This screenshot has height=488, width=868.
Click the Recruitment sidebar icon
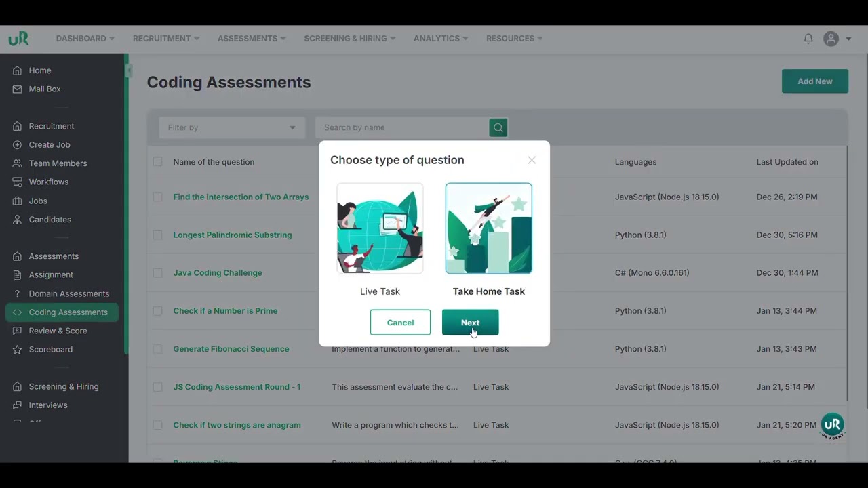click(x=17, y=126)
